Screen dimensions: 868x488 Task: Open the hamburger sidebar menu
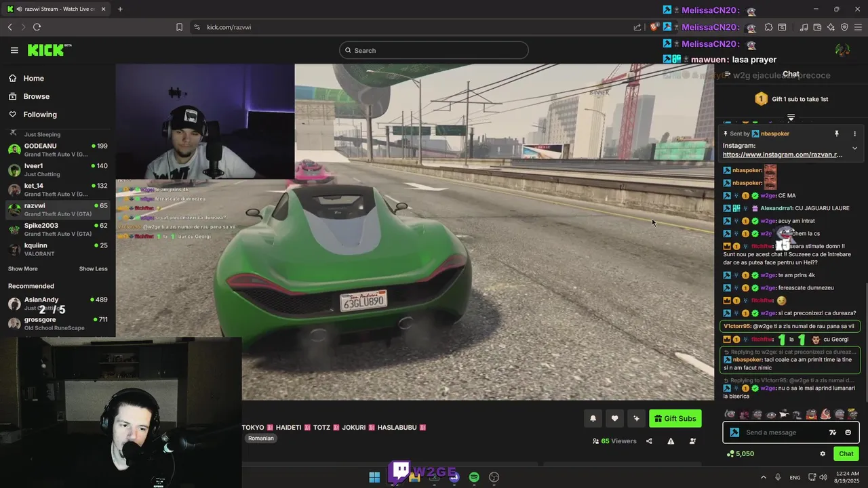coord(14,50)
